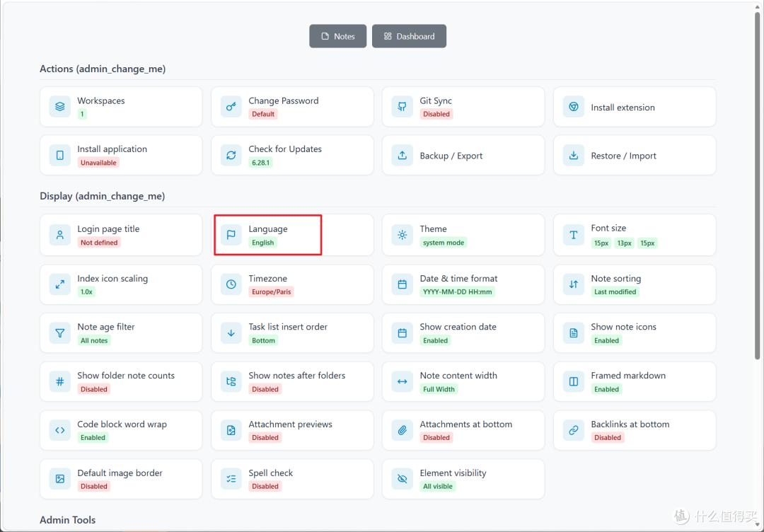Click the clock icon for Timezone
The image size is (764, 532).
click(231, 284)
